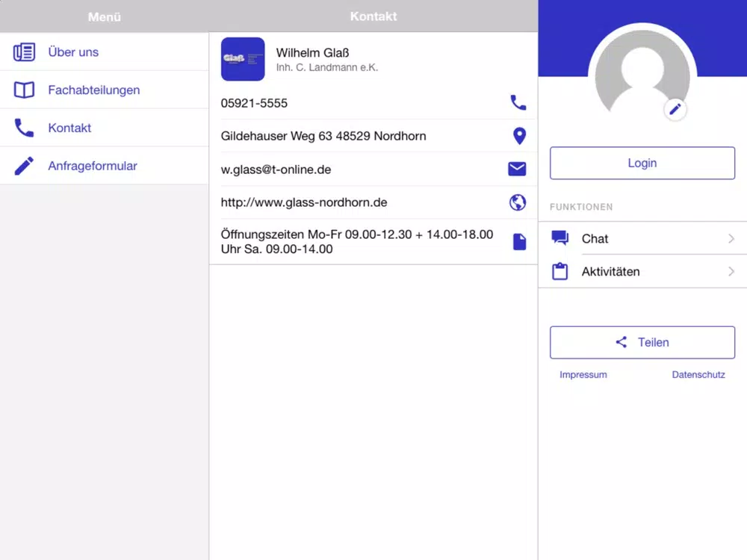Open the Impressum link

click(x=583, y=375)
